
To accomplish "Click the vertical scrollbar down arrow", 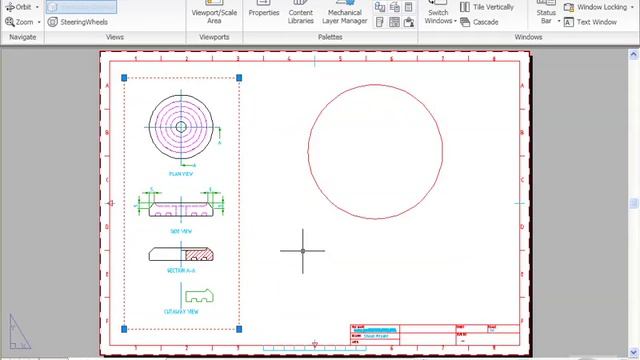I will (x=633, y=353).
